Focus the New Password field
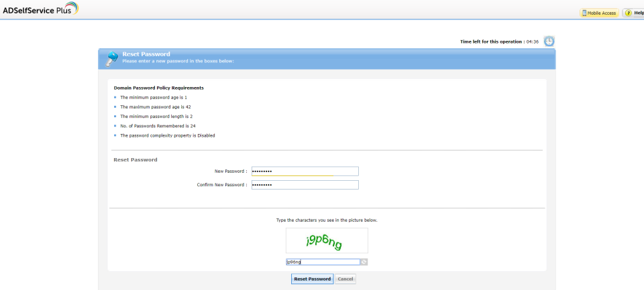Screen dimensions: 644x290 [305, 171]
